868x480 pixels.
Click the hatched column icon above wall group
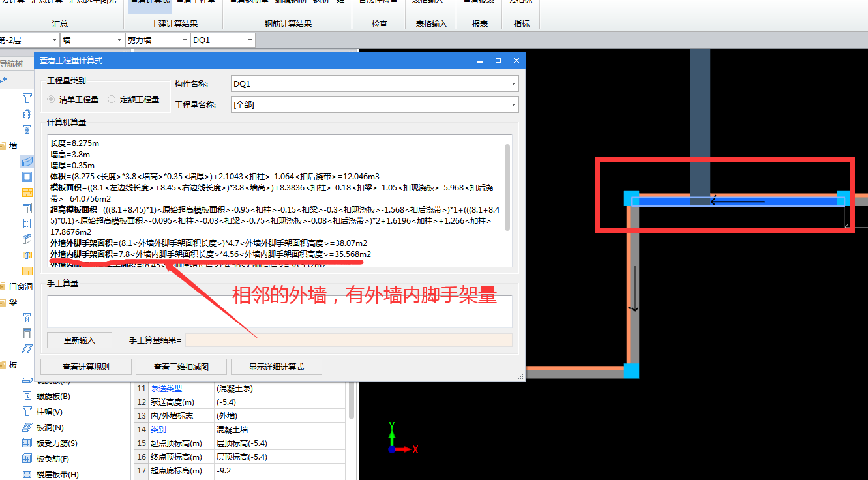[x=27, y=129]
